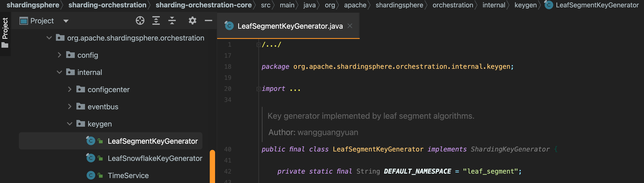Click the sharding-orchestration-core breadcrumb
The width and height of the screenshot is (644, 183).
[203, 5]
